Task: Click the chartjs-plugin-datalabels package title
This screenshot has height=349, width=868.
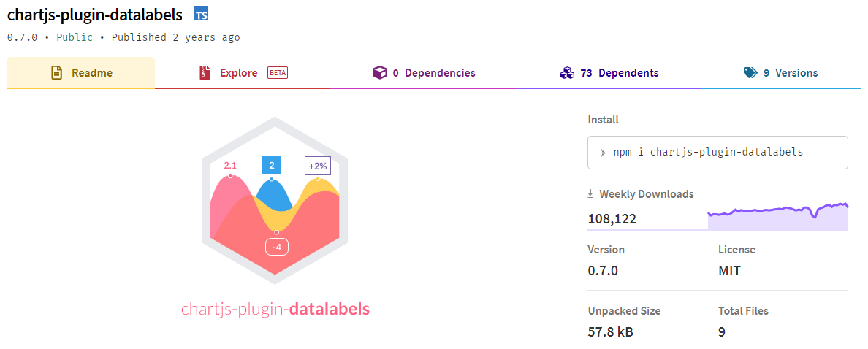Action: click(95, 15)
